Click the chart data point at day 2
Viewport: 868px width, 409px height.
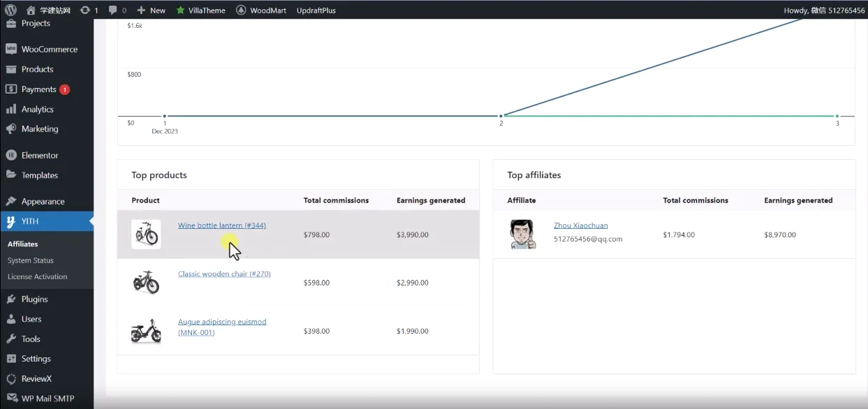(x=501, y=116)
